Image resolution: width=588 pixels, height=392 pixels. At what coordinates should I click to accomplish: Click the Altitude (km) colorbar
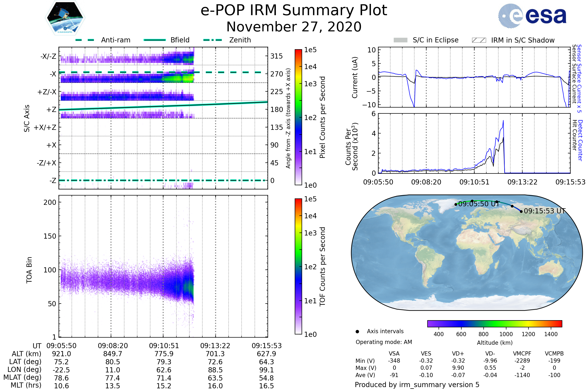pos(495,324)
